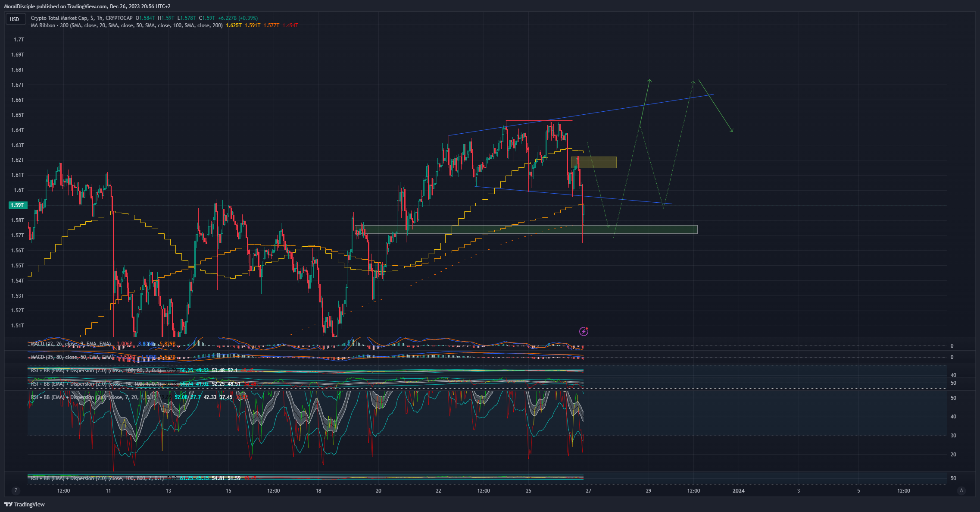This screenshot has width=980, height=512.
Task: Click the yellow highlighted zone near 1.62T
Action: coord(593,163)
